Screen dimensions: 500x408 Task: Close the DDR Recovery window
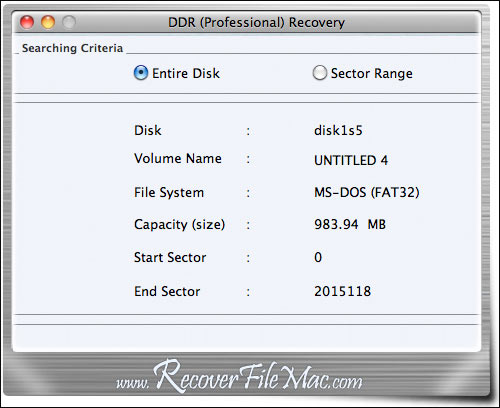[x=27, y=22]
